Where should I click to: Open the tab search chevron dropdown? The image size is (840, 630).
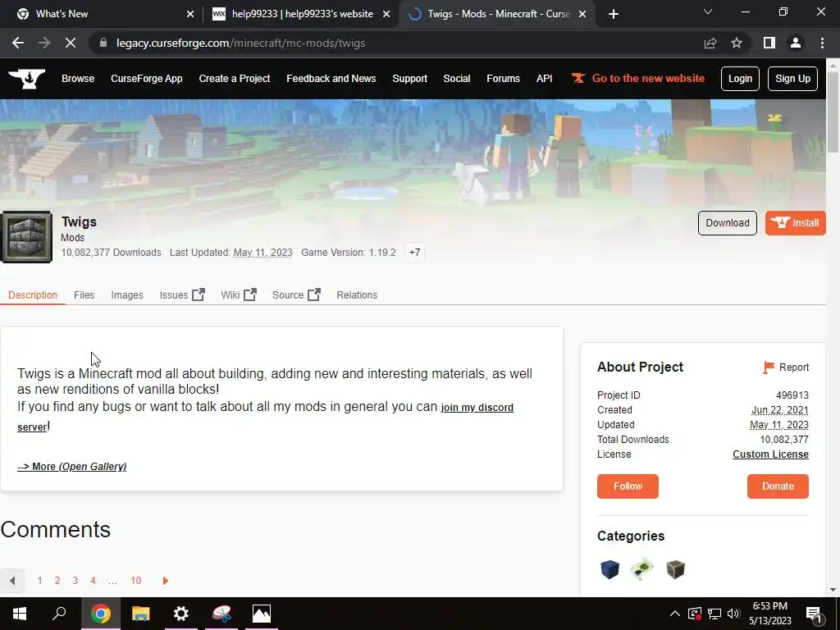708,11
